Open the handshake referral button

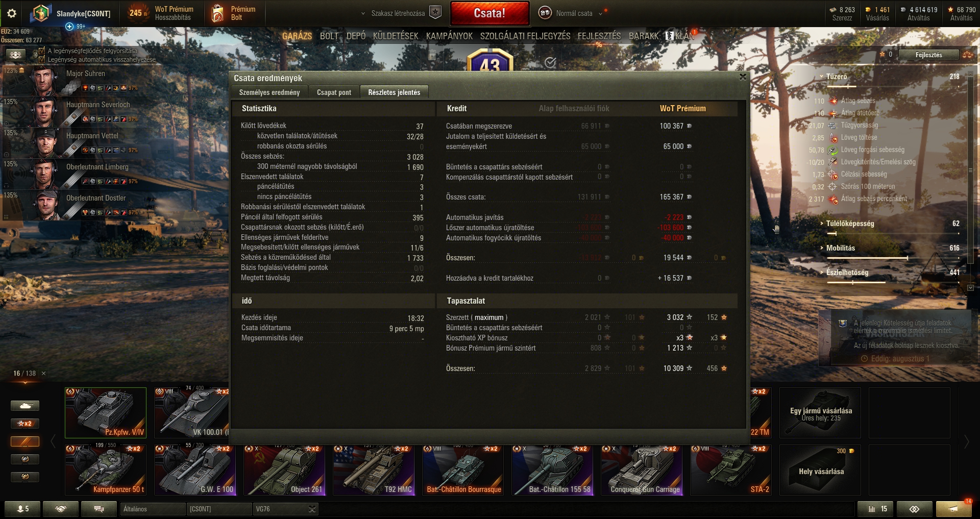coord(61,509)
